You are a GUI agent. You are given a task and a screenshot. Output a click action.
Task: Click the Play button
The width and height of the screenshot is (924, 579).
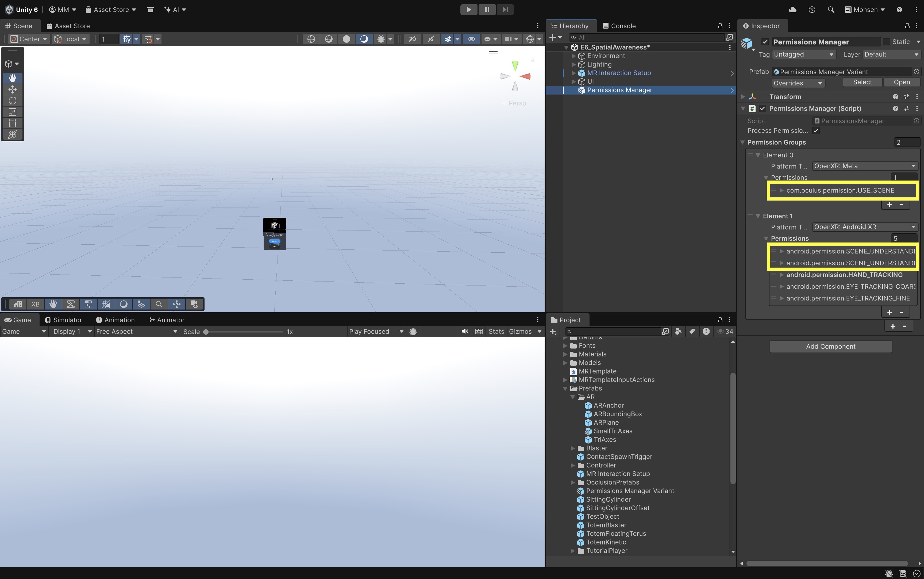[x=468, y=10]
